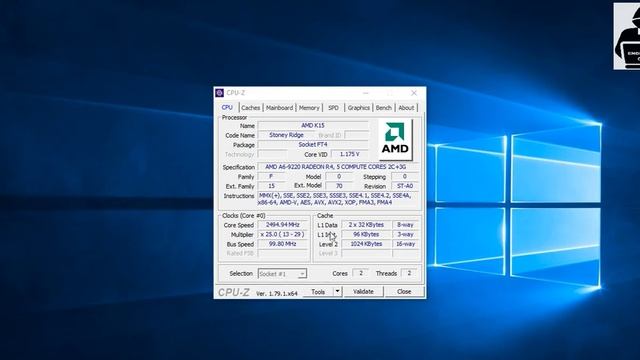Go to the Bench tab

(384, 108)
